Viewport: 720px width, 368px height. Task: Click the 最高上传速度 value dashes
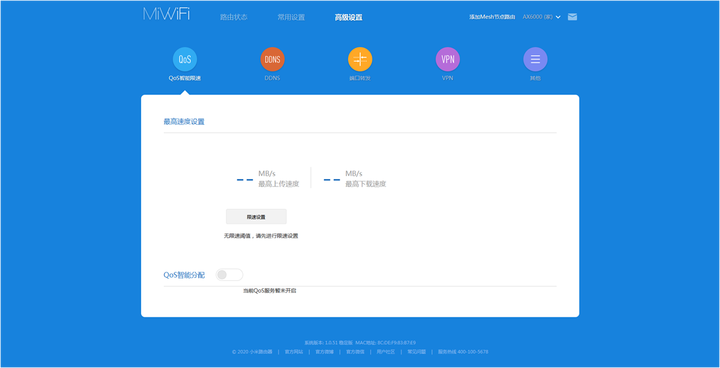[245, 180]
